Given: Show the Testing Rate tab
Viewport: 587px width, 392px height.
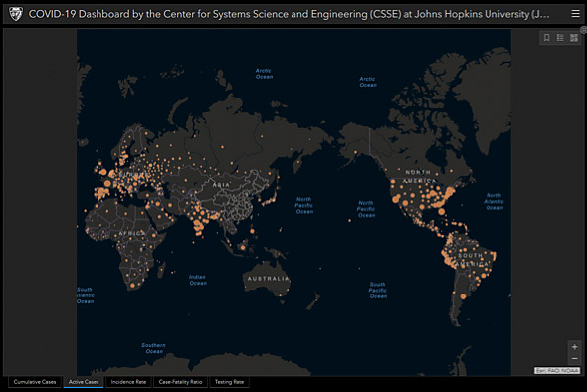Looking at the screenshot, I should tap(229, 382).
